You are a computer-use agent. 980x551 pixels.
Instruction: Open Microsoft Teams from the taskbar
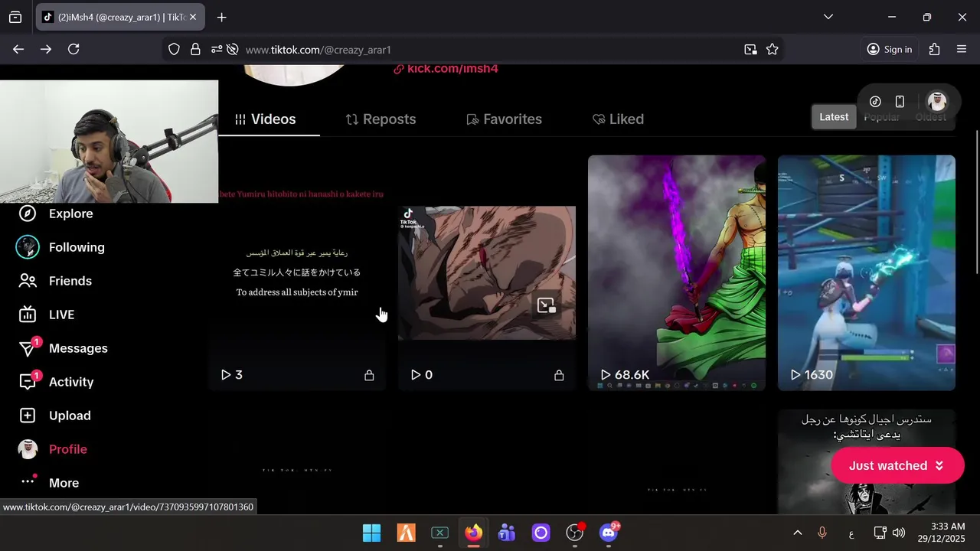(x=507, y=533)
